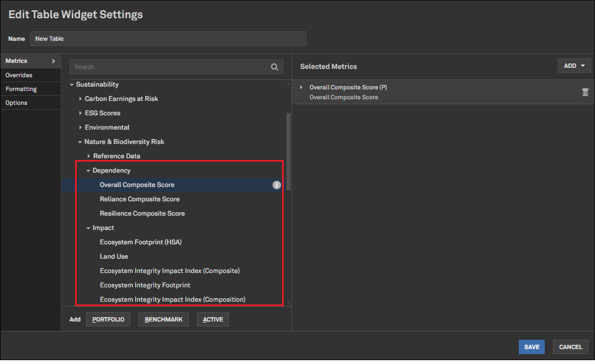The width and height of the screenshot is (595, 364).
Task: Collapse the Sustainability tree node
Action: tap(72, 85)
